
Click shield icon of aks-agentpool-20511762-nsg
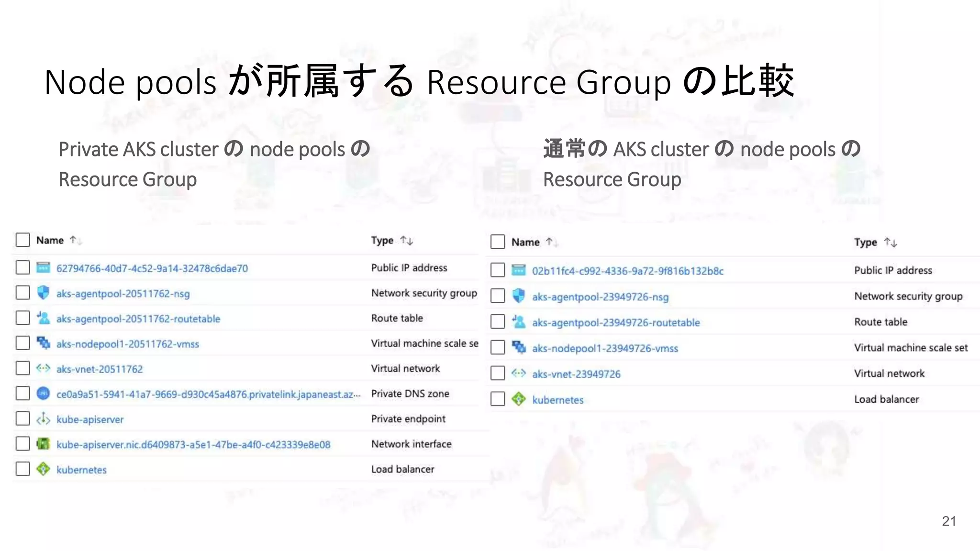(43, 293)
